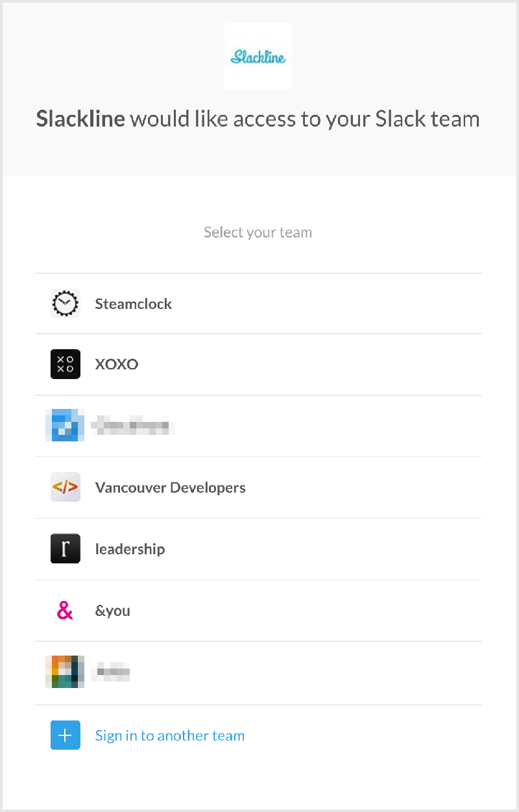519x812 pixels.
Task: Pick the Vancouver Developers team name
Action: click(171, 487)
